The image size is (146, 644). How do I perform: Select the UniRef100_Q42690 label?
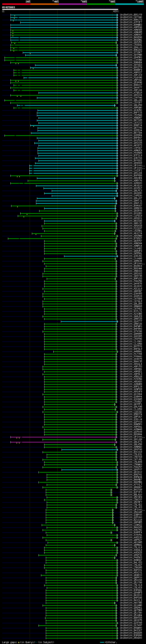click(131, 193)
